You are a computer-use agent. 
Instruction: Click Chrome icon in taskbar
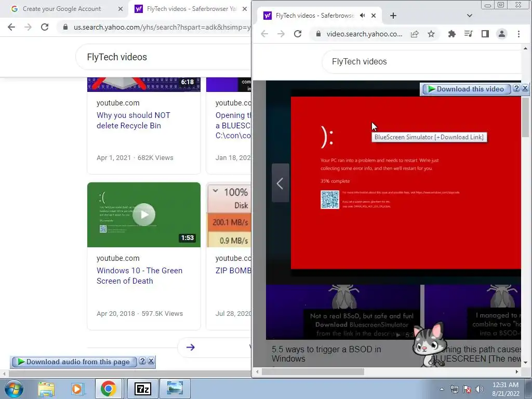(x=108, y=389)
